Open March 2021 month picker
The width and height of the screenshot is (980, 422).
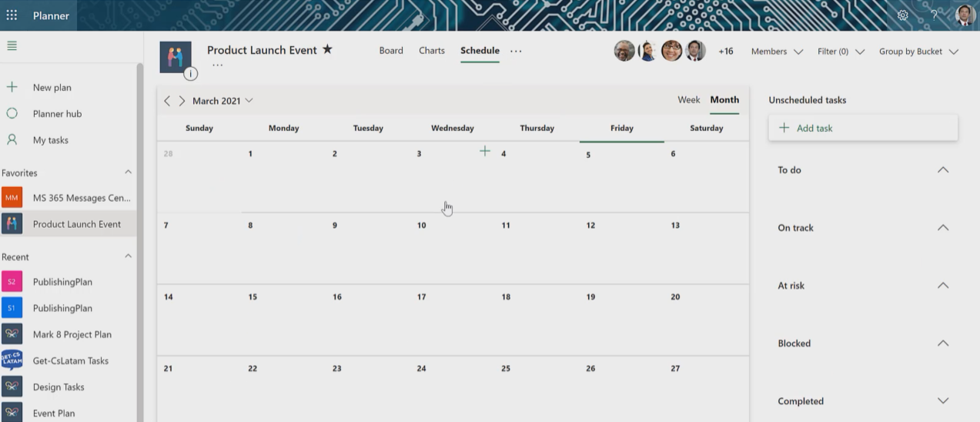222,101
